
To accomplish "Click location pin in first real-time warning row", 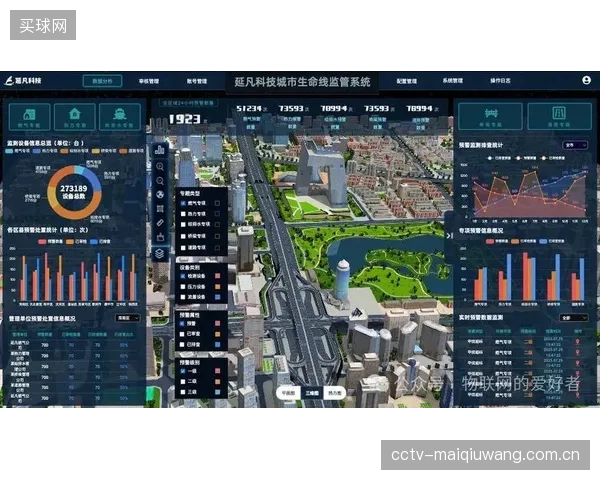I will pyautogui.click(x=577, y=341).
